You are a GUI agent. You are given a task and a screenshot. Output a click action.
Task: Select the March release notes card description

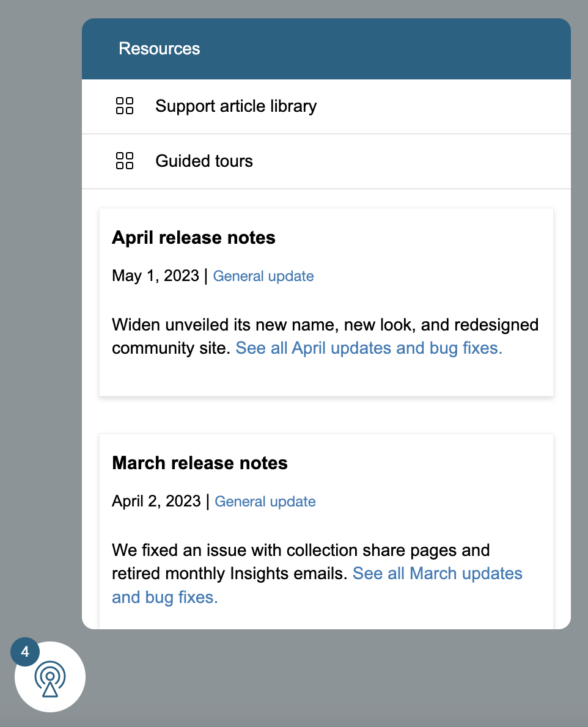[317, 574]
